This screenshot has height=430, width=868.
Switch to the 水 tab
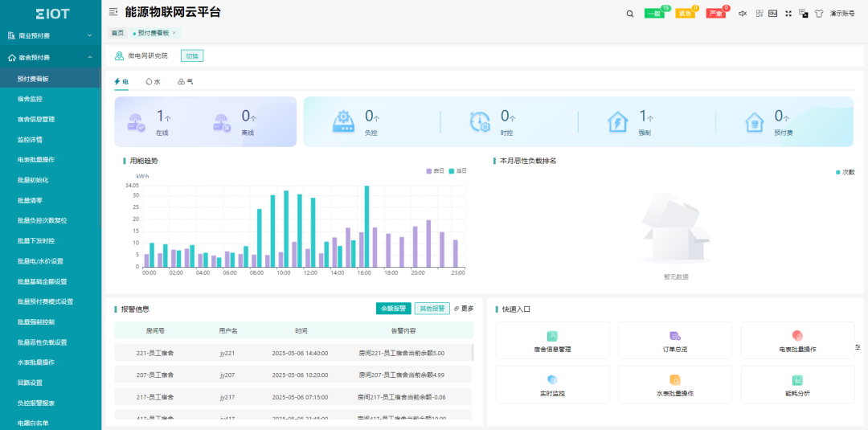pyautogui.click(x=154, y=81)
